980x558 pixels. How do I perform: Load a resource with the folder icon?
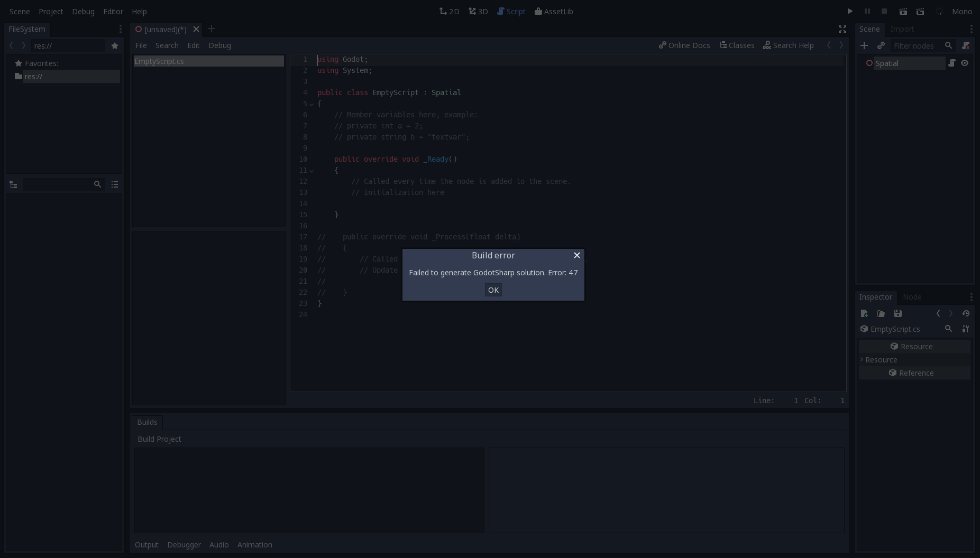click(x=881, y=313)
